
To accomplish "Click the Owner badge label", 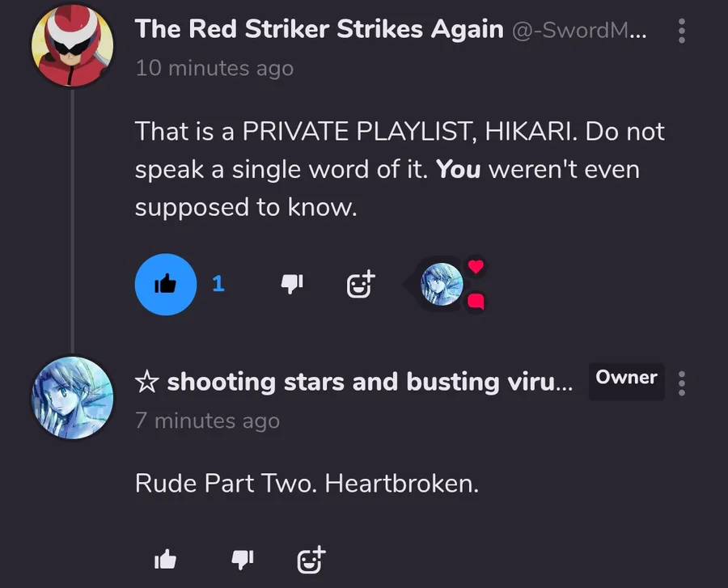I will pyautogui.click(x=626, y=377).
